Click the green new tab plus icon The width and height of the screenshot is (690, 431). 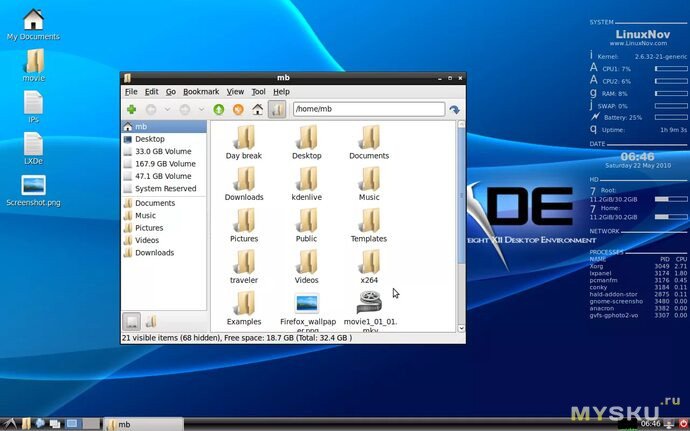click(131, 109)
